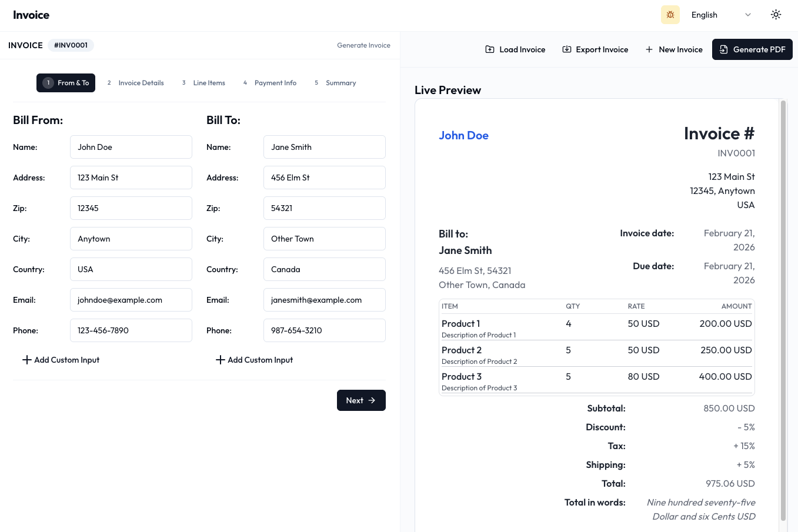Click Bill To Phone field 987-654-3210

325,330
